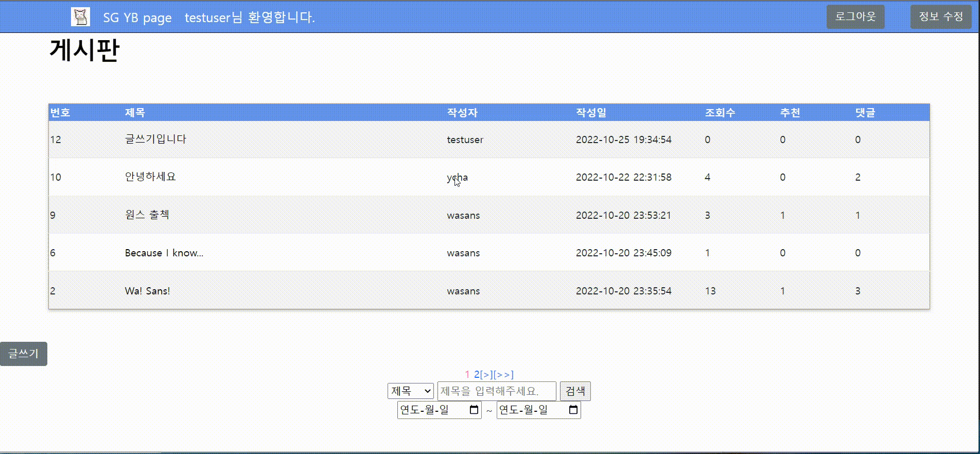
Task: Open the post Because I know...
Action: click(x=164, y=253)
